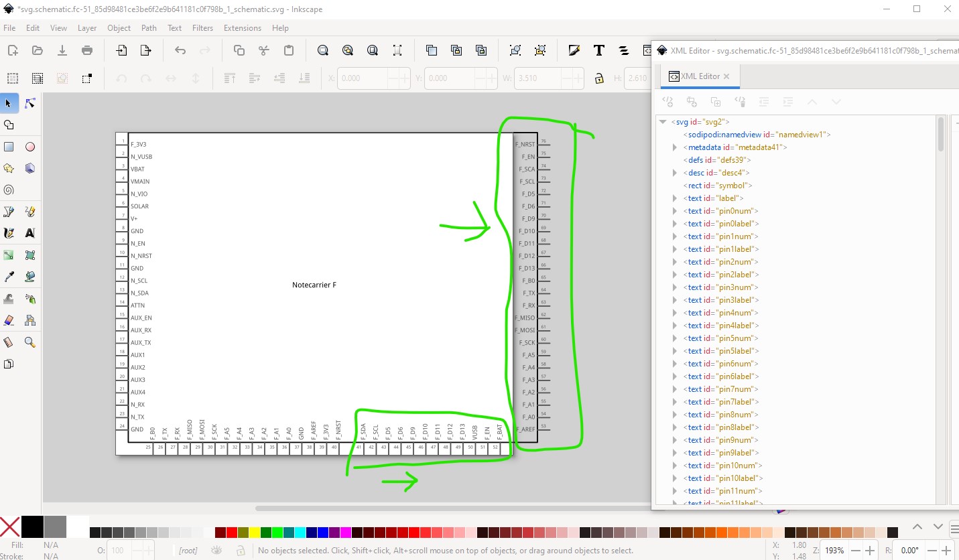Image resolution: width=959 pixels, height=560 pixels.
Task: Toggle the width/height lock icon
Action: pos(599,78)
